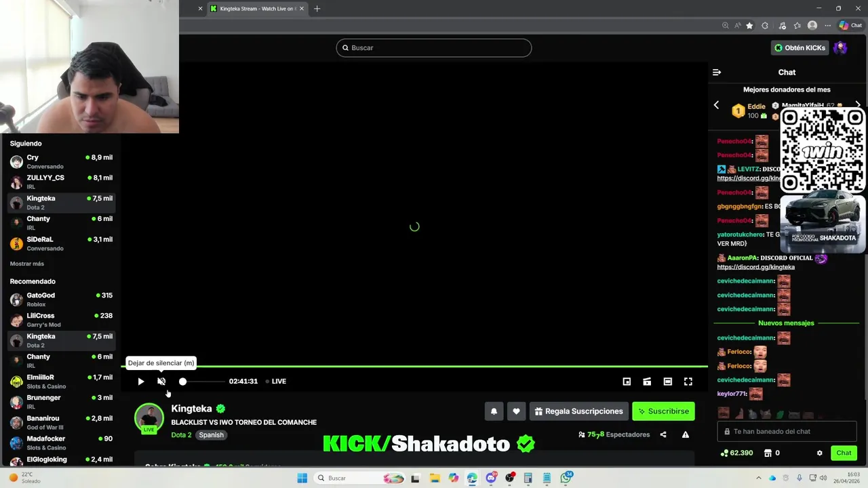Open picture-in-picture mini player

click(627, 382)
